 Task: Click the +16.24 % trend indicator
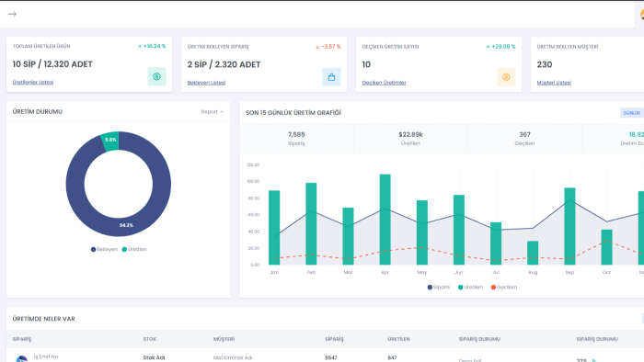click(152, 46)
